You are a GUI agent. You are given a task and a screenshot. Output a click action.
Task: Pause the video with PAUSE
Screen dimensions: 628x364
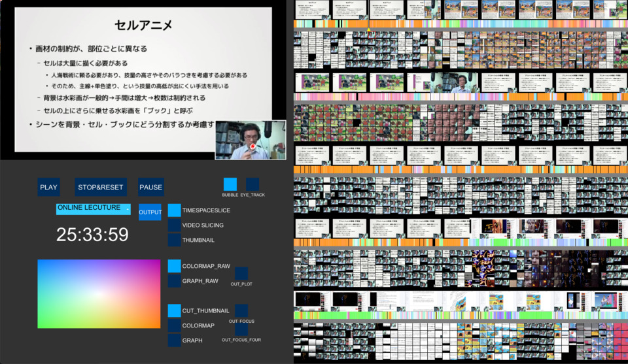(150, 188)
